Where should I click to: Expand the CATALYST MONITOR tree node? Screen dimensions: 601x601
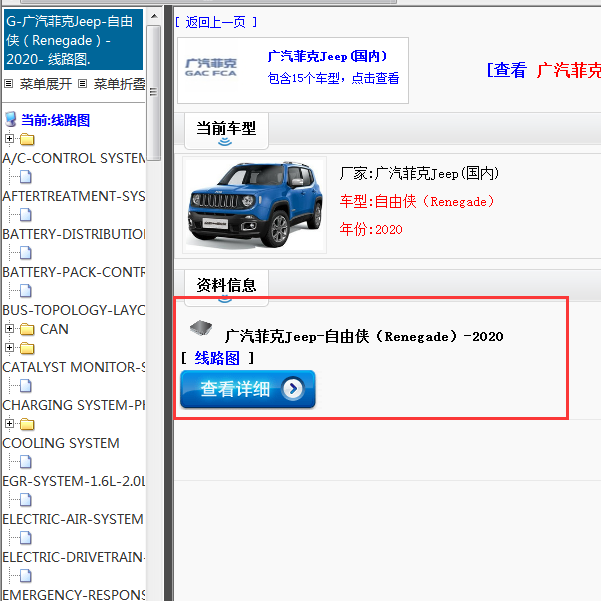10,347
